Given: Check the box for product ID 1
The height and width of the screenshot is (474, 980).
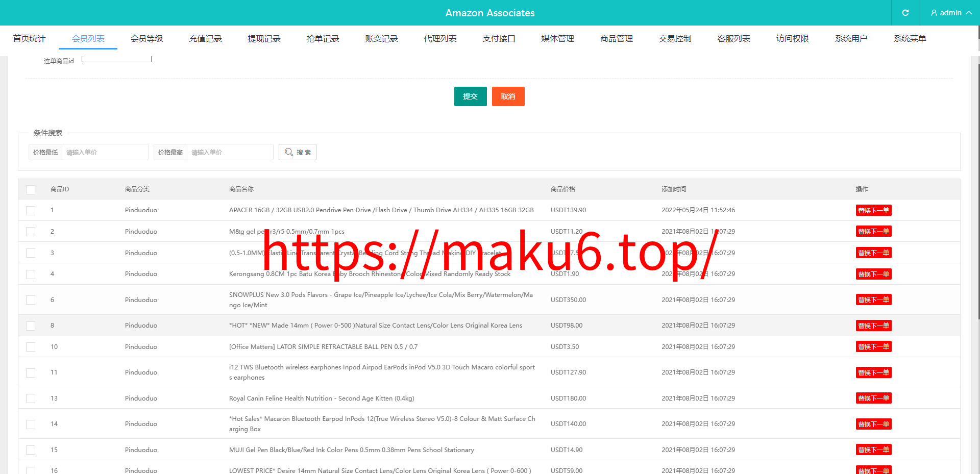Looking at the screenshot, I should [x=31, y=210].
